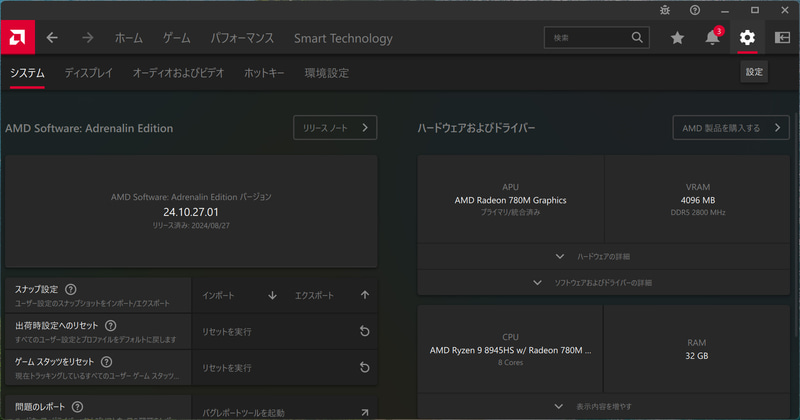This screenshot has width=800, height=420.
Task: Show help for 問題のレポート
Action: (77, 407)
